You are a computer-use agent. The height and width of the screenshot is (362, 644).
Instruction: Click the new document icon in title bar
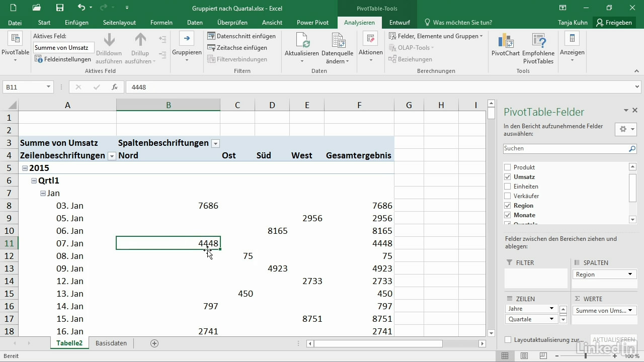tap(13, 8)
